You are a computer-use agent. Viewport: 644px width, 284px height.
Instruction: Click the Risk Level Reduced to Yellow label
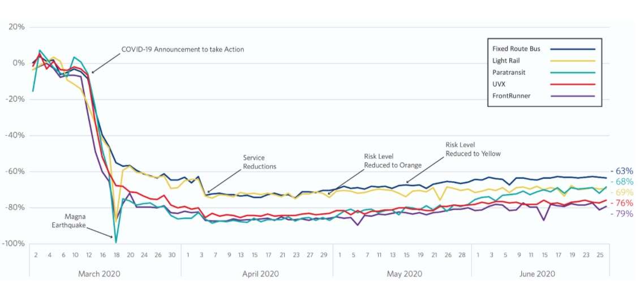tap(473, 149)
